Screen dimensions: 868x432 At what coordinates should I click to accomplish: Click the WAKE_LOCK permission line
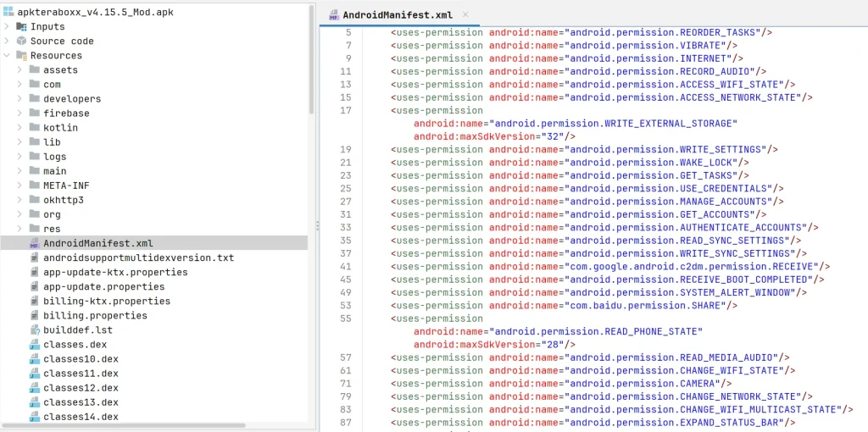[570, 162]
